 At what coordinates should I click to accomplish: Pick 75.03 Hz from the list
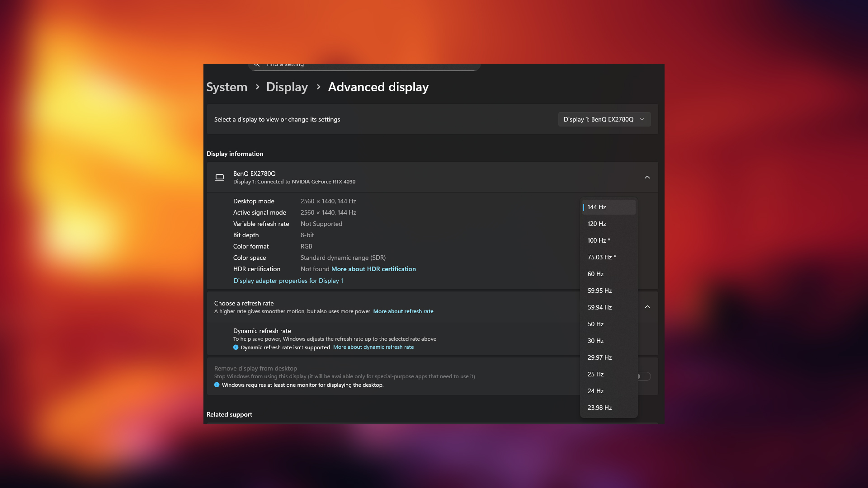(x=601, y=257)
